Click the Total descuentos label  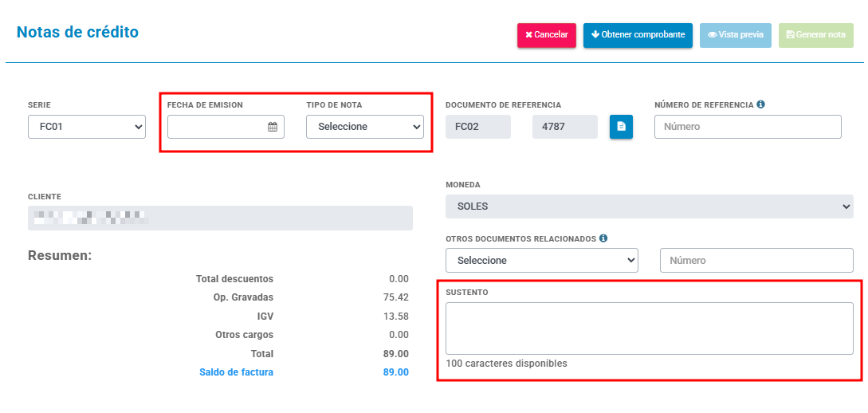pos(234,279)
